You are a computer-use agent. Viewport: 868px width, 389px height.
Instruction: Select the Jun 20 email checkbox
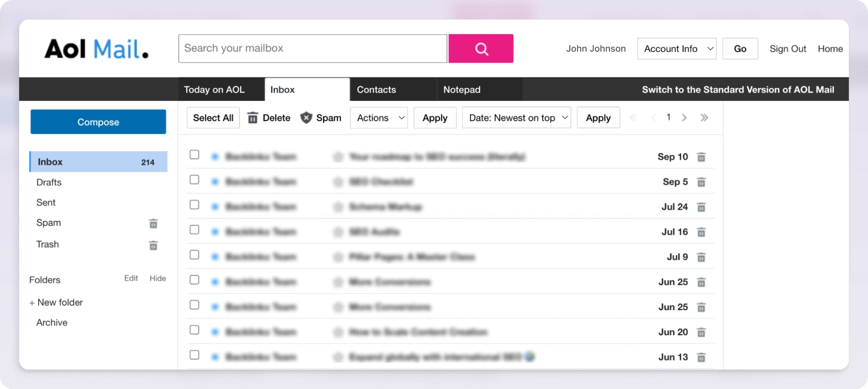(194, 330)
